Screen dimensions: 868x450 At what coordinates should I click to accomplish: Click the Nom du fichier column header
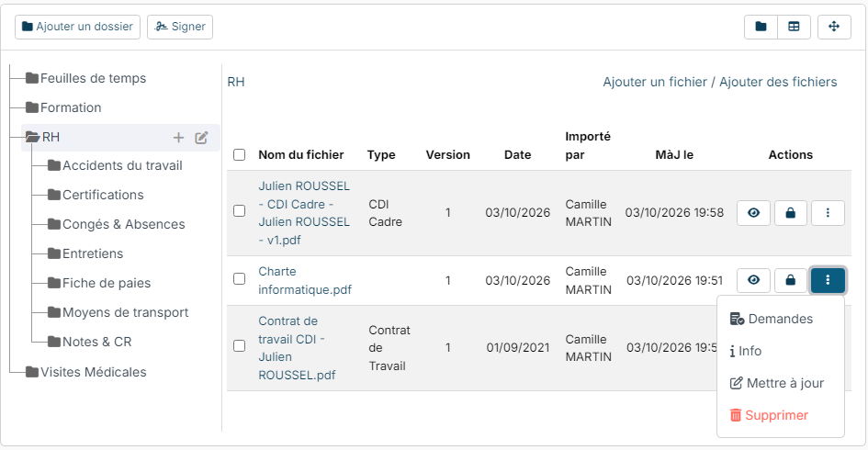coord(301,155)
